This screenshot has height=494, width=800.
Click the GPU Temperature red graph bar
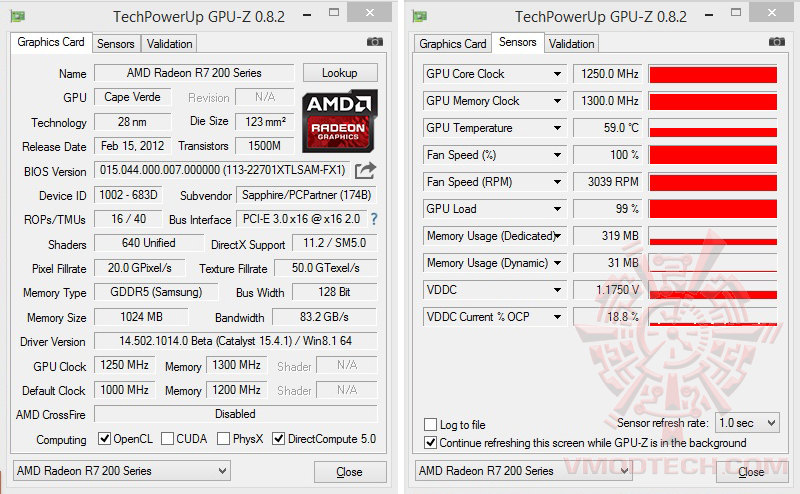[713, 128]
